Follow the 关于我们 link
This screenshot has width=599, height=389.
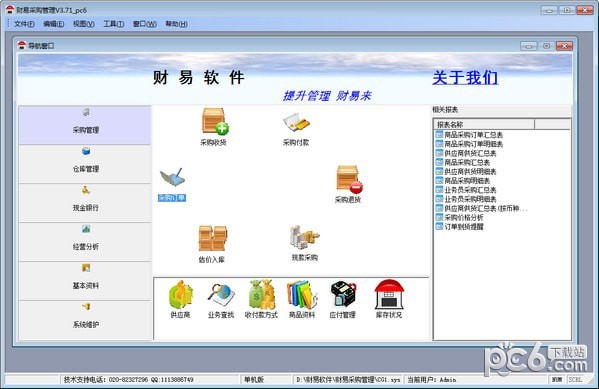(x=465, y=78)
